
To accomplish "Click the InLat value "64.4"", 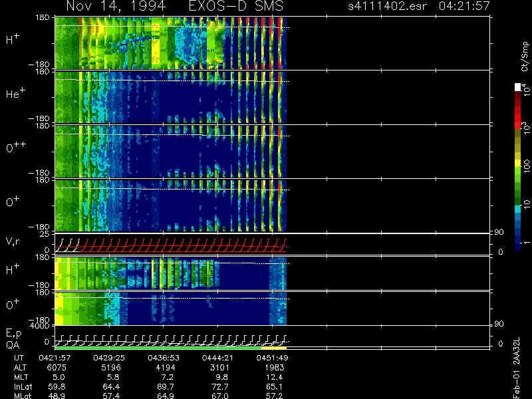I will coord(111,386).
